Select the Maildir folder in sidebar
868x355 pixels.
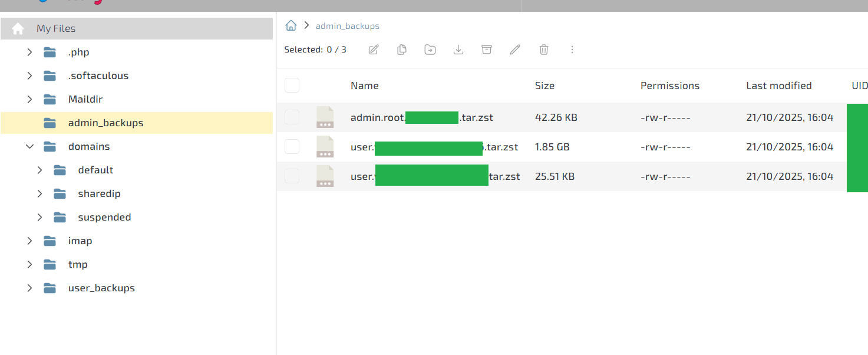tap(85, 100)
